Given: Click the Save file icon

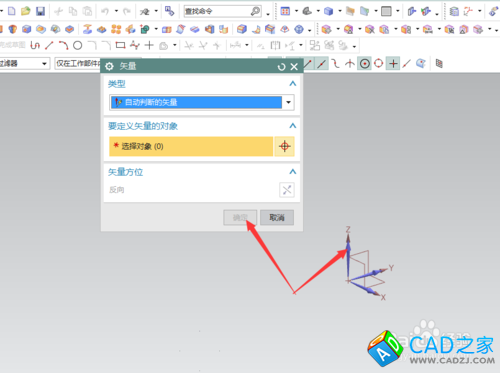Looking at the screenshot, I should [x=40, y=11].
